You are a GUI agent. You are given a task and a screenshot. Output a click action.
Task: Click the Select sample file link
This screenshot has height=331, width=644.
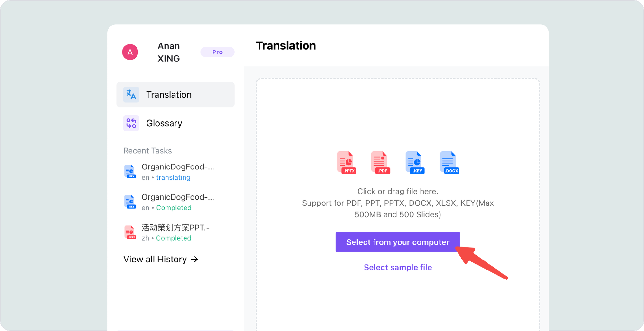pyautogui.click(x=398, y=268)
